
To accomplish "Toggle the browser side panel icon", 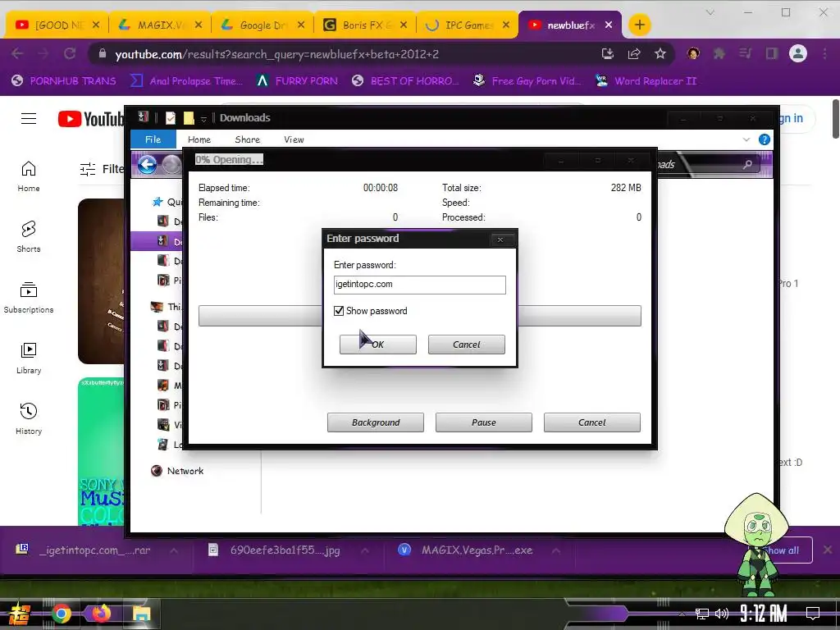I will click(x=771, y=53).
